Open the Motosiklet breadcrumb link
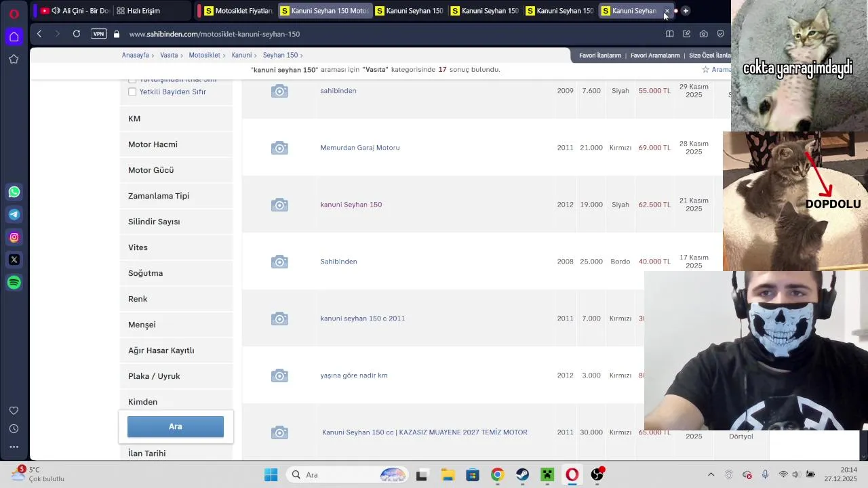Viewport: 868px width, 488px height. tap(205, 55)
